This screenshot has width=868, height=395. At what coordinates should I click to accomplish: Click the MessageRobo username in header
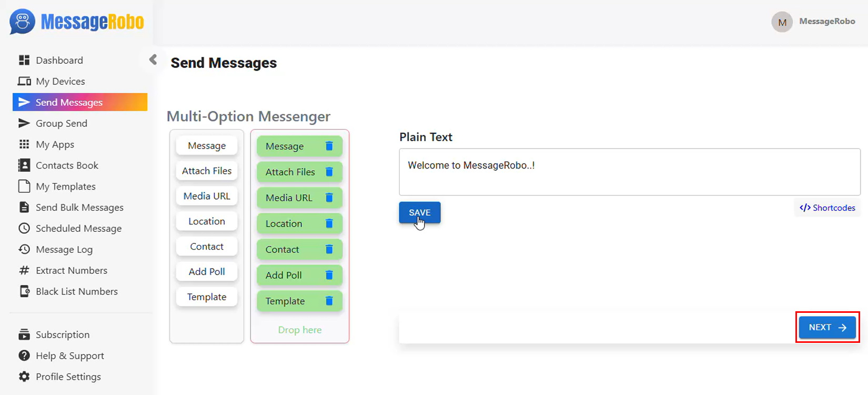(x=827, y=21)
